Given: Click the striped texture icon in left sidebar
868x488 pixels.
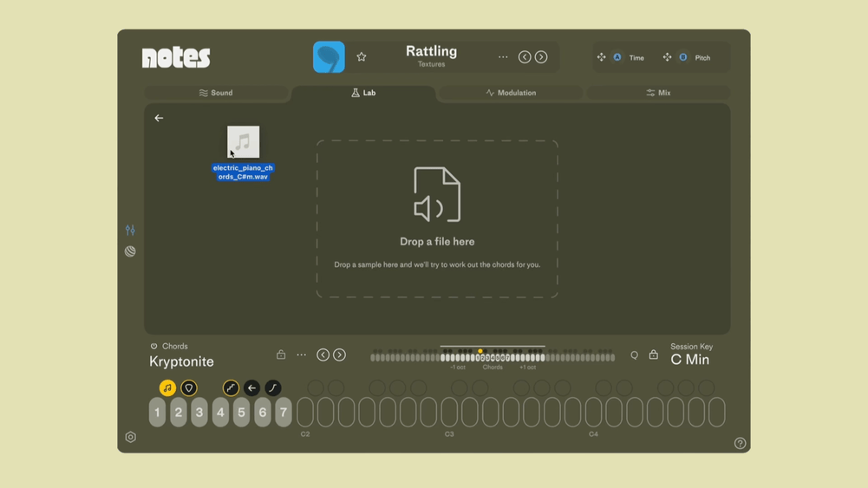Looking at the screenshot, I should click(x=130, y=251).
